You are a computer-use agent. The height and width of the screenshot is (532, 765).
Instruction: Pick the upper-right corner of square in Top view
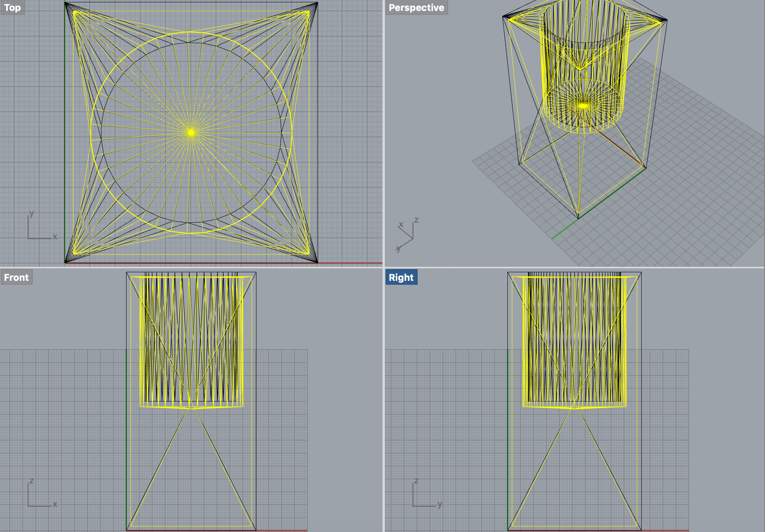pos(317,3)
